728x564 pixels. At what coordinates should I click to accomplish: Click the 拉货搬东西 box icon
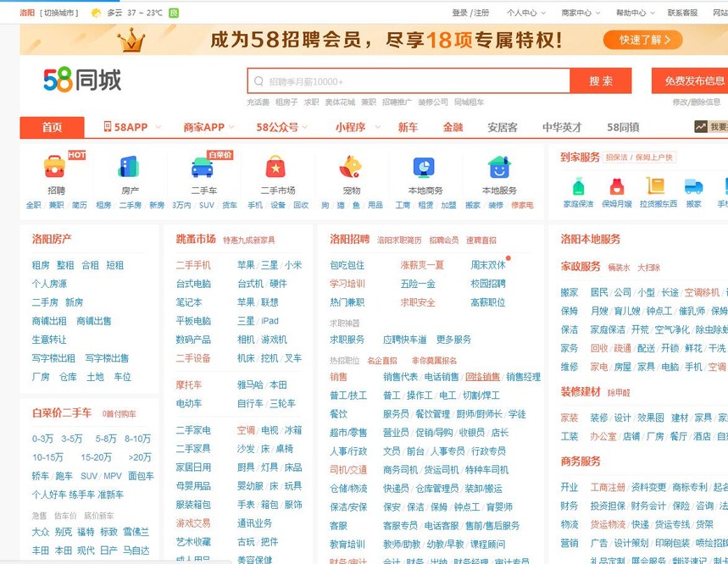[656, 186]
